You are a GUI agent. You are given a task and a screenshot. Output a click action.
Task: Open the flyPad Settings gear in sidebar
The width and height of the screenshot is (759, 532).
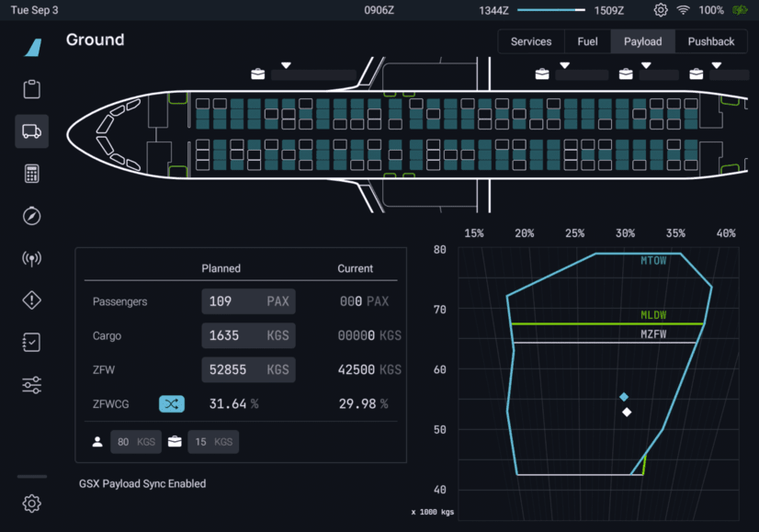[32, 504]
